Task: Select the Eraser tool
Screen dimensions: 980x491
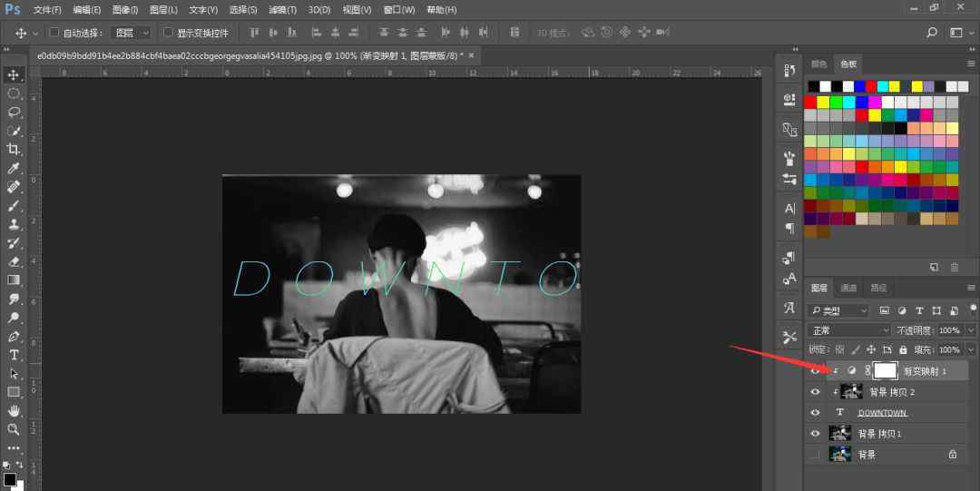Action: pyautogui.click(x=13, y=261)
